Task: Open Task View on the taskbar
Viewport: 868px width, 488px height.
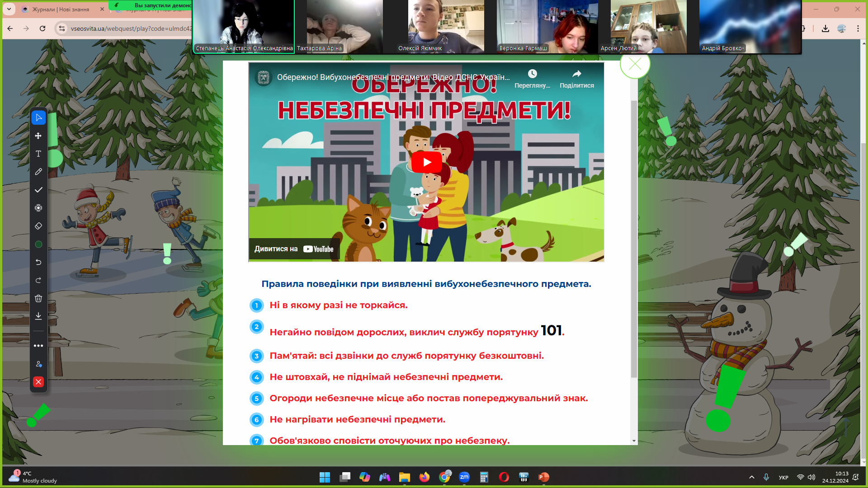Action: click(x=345, y=477)
